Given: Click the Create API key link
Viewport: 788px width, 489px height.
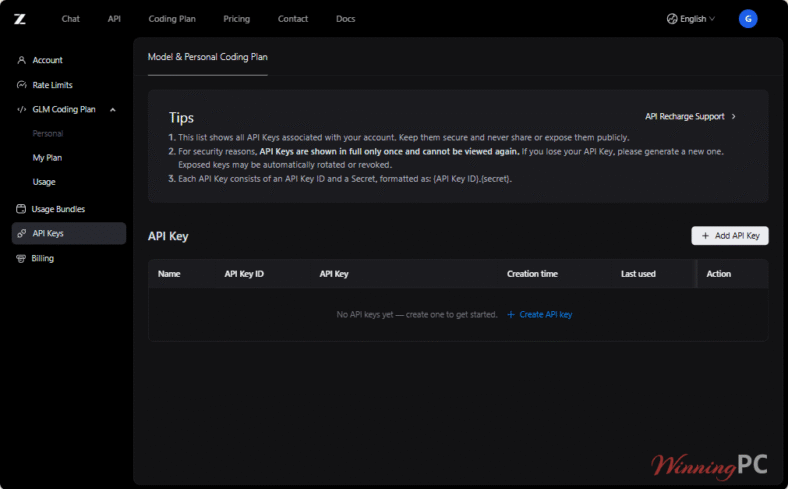Looking at the screenshot, I should (546, 315).
